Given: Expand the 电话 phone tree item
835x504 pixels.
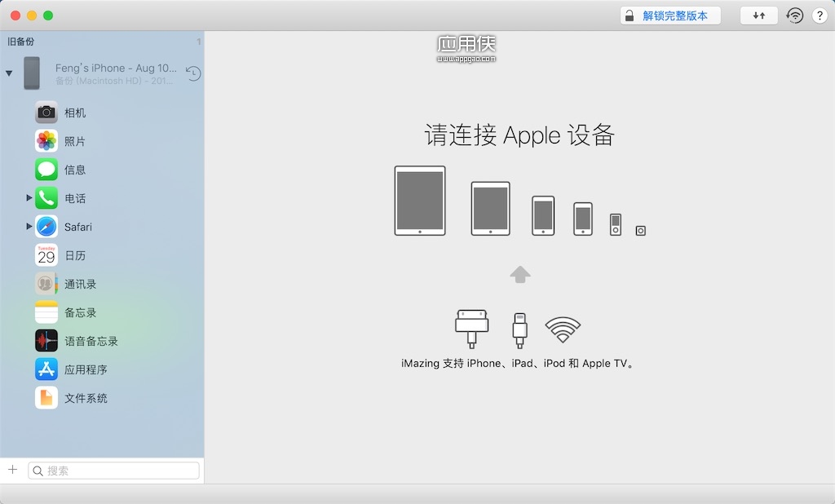Looking at the screenshot, I should click(29, 197).
